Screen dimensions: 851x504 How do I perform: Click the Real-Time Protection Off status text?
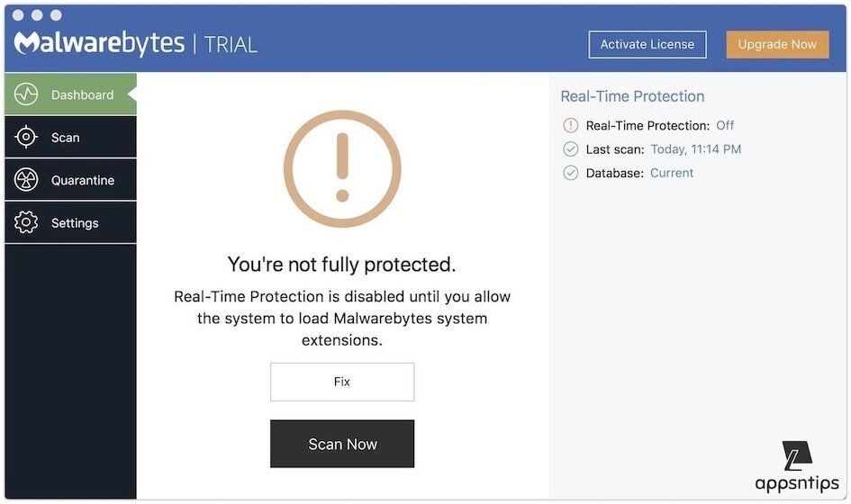(x=725, y=126)
